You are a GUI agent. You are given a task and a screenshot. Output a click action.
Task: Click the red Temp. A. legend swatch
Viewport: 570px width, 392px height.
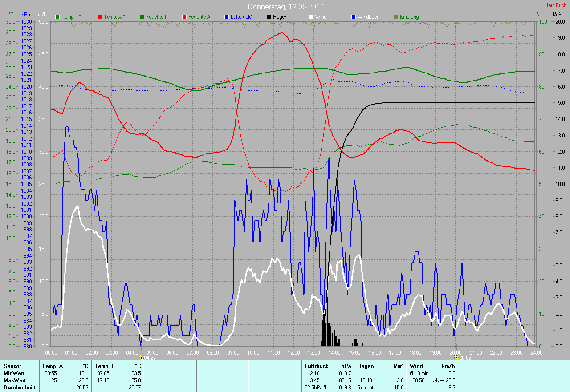(99, 17)
